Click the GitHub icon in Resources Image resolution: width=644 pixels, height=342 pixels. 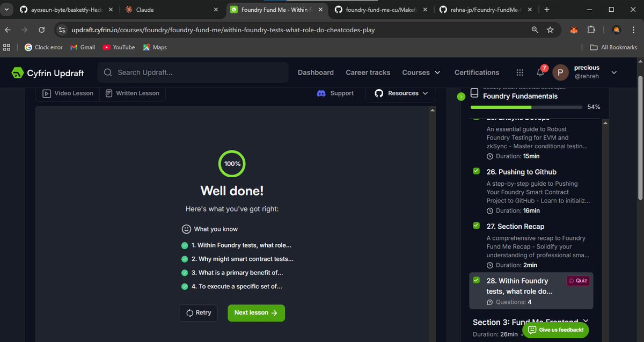pos(379,93)
